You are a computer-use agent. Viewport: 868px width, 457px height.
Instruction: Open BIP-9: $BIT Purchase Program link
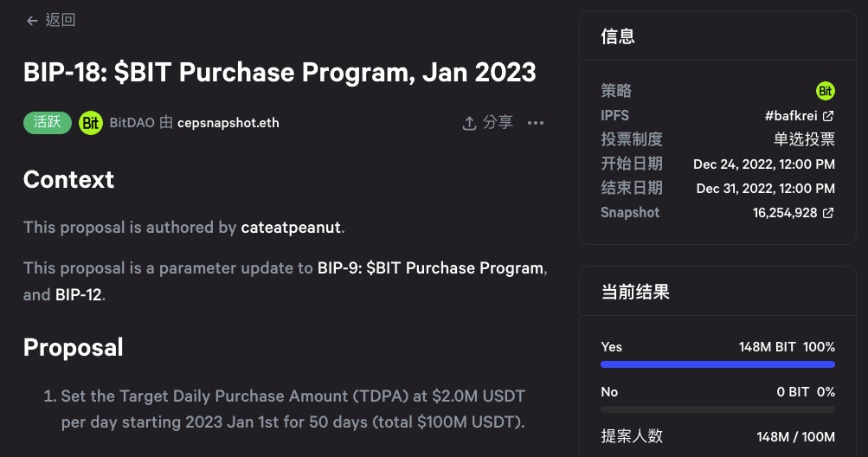tap(430, 268)
